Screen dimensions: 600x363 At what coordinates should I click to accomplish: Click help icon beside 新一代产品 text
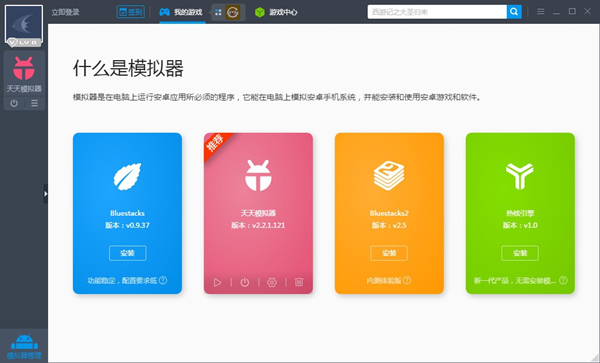[x=563, y=280]
